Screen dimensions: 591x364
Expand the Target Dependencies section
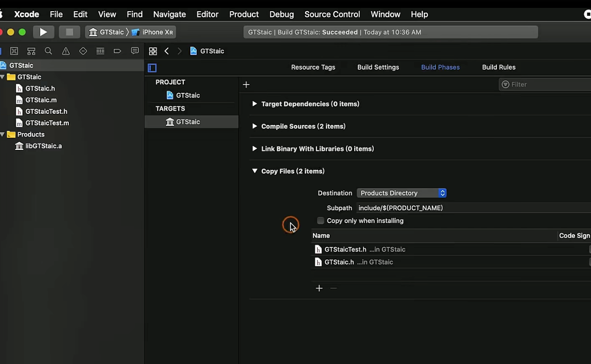point(254,104)
